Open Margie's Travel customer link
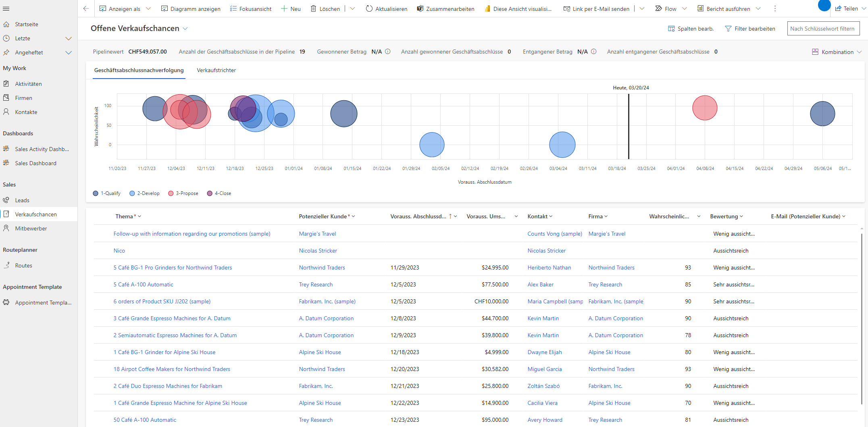 click(x=317, y=234)
